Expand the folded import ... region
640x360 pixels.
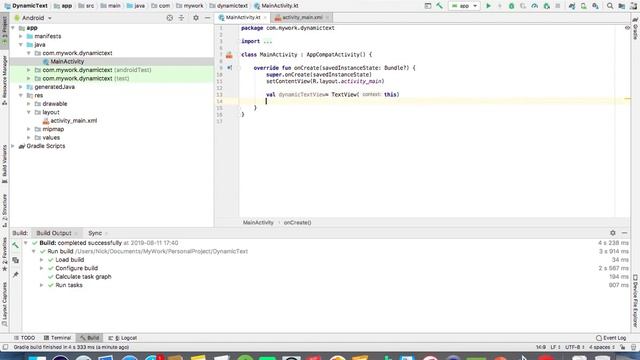pos(267,41)
